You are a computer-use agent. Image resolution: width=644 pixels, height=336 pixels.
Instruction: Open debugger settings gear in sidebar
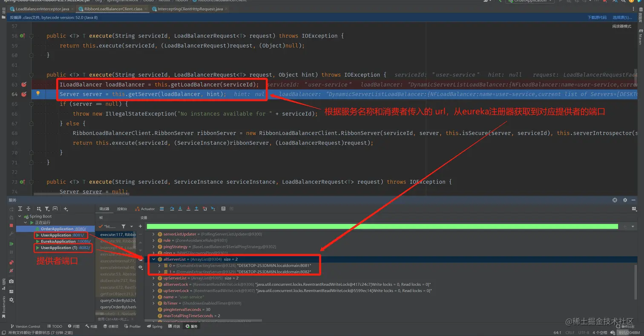click(x=11, y=300)
